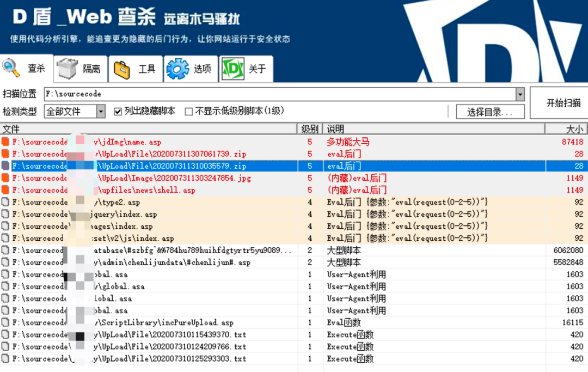The width and height of the screenshot is (588, 372).
Task: Select the 87418 size cell
Action: point(573,142)
